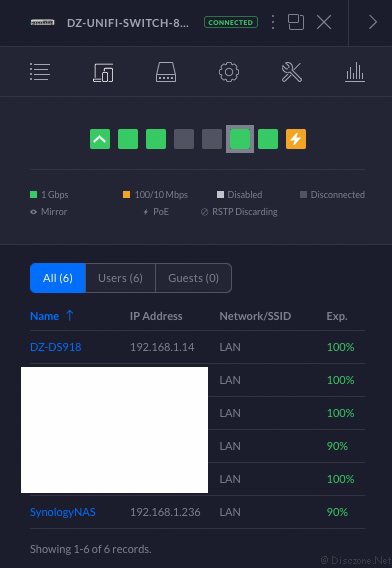The width and height of the screenshot is (392, 568).
Task: Click the switch device thumbnail icon
Action: coord(42,22)
